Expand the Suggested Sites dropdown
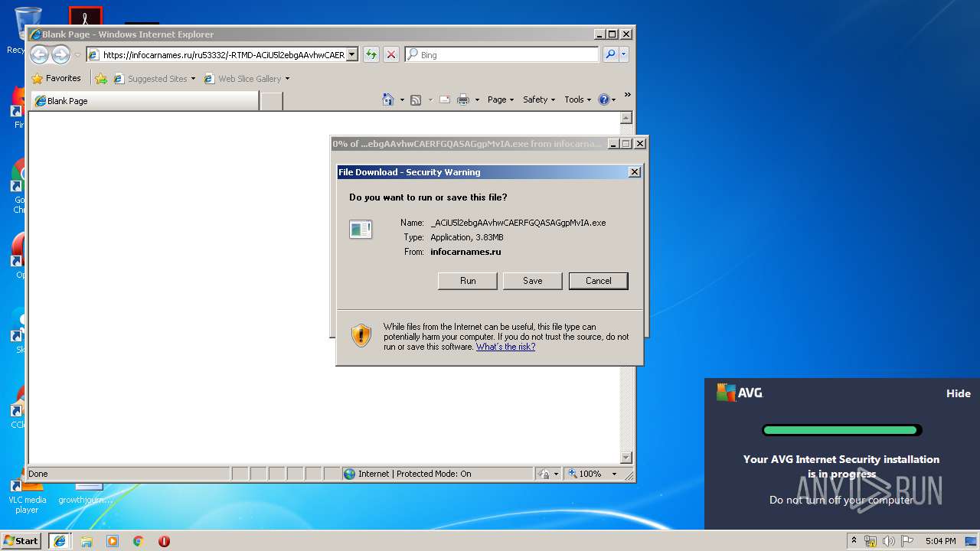The width and height of the screenshot is (980, 551). [193, 79]
